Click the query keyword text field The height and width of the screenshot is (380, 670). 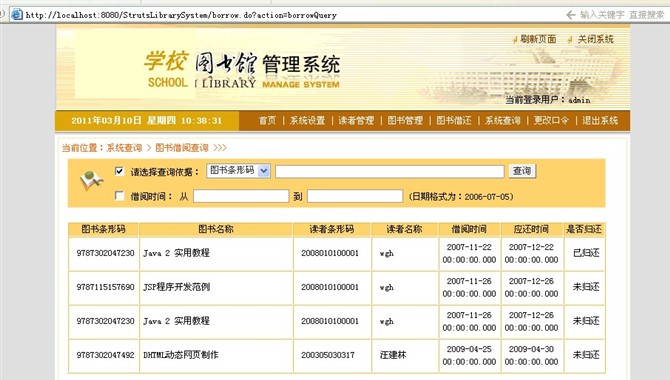click(x=390, y=171)
